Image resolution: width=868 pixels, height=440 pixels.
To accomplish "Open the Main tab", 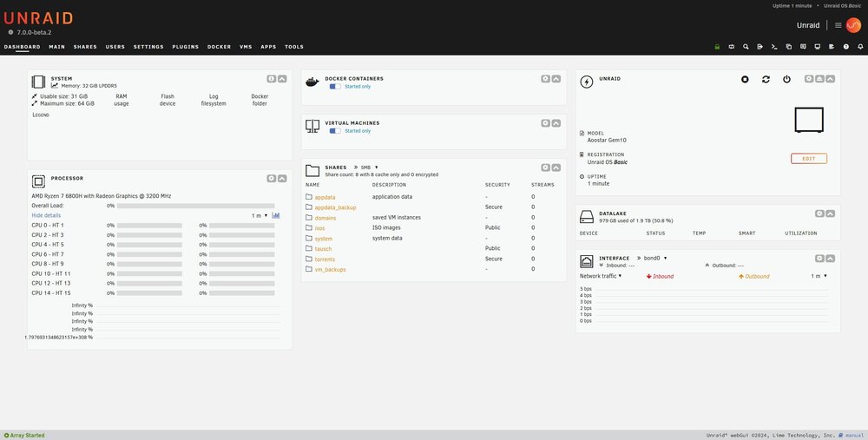I will tap(57, 47).
